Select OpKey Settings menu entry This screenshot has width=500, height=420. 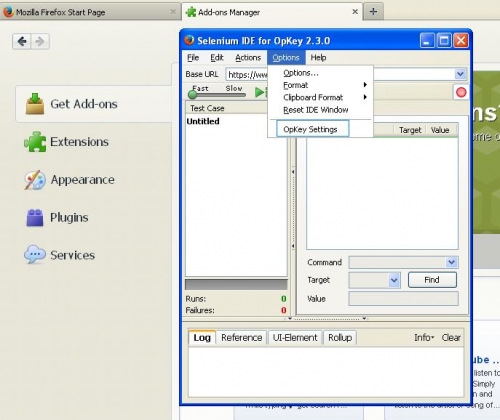tap(313, 129)
